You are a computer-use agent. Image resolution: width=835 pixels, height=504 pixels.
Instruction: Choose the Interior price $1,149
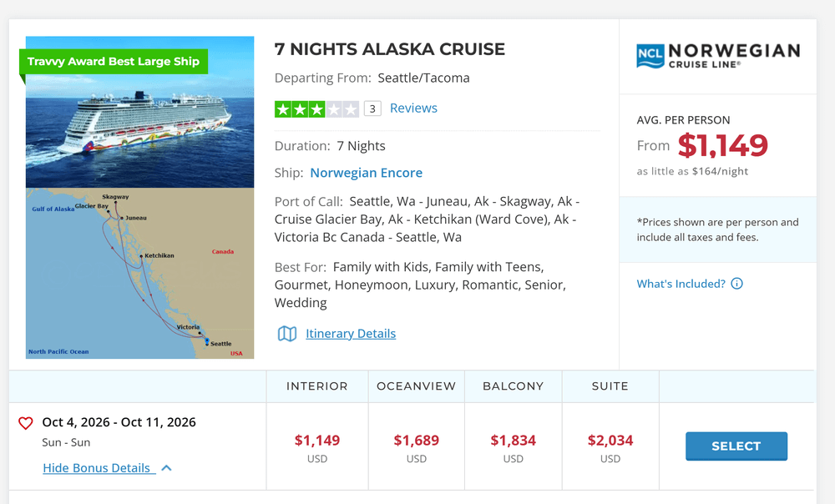coord(316,440)
